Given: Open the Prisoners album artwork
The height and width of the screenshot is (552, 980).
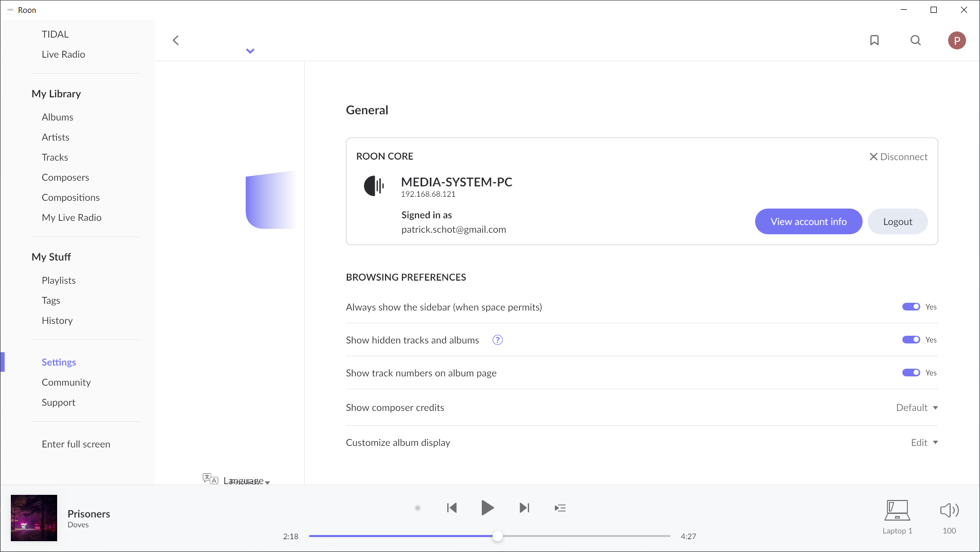Looking at the screenshot, I should point(34,518).
